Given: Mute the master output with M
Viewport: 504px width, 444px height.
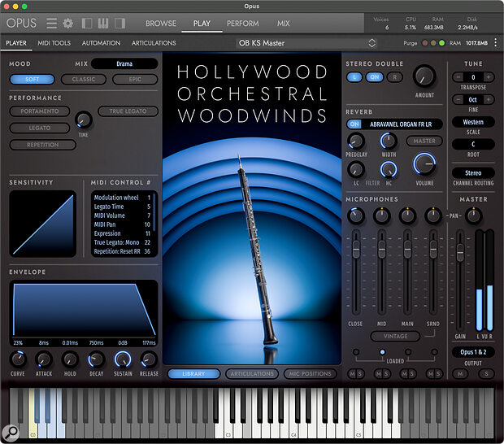Looking at the screenshot, I should (460, 373).
